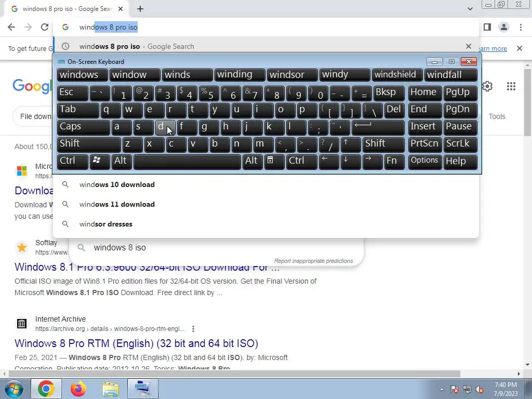
Task: Remove the windows 8 pro iso history suggestion
Action: [469, 46]
